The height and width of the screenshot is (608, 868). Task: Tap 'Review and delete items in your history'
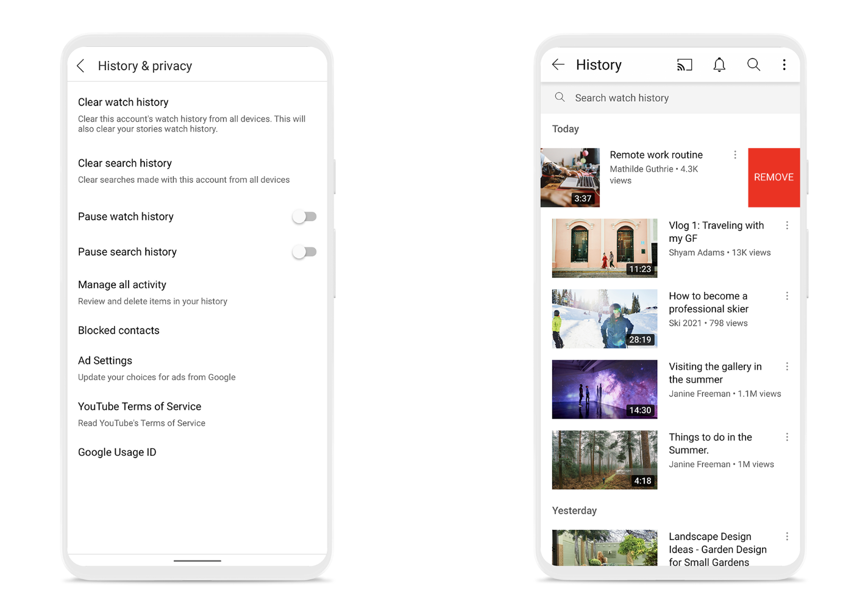pos(152,302)
